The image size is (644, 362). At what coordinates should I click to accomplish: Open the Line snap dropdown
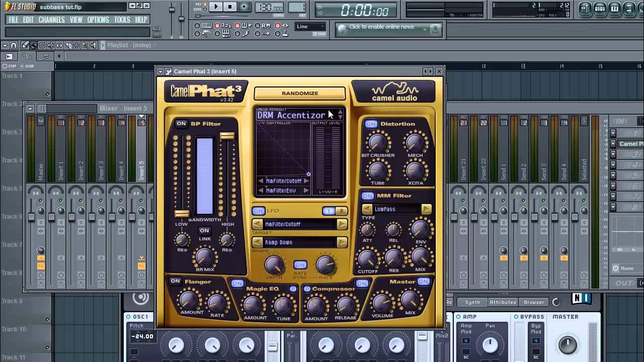tap(310, 27)
